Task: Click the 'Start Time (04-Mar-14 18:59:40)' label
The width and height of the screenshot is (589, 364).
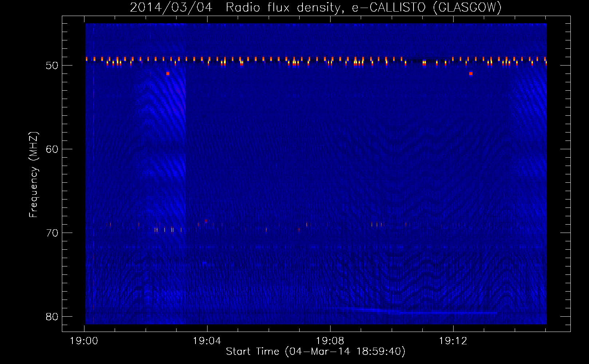Action: (316, 352)
